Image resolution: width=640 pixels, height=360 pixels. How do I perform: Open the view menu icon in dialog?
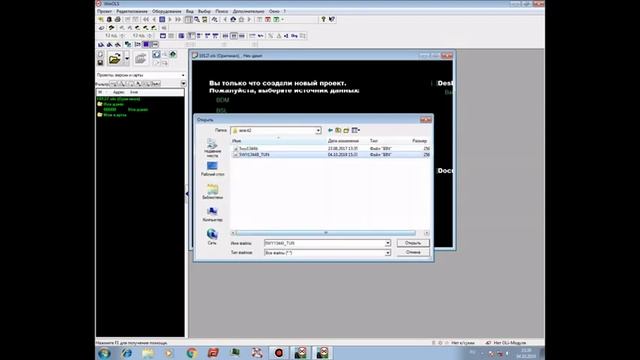pos(356,130)
